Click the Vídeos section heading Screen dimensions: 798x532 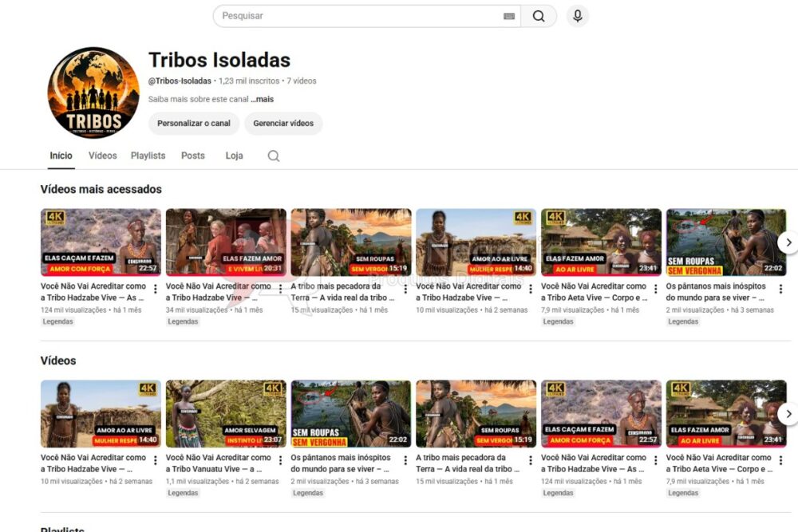(58, 361)
